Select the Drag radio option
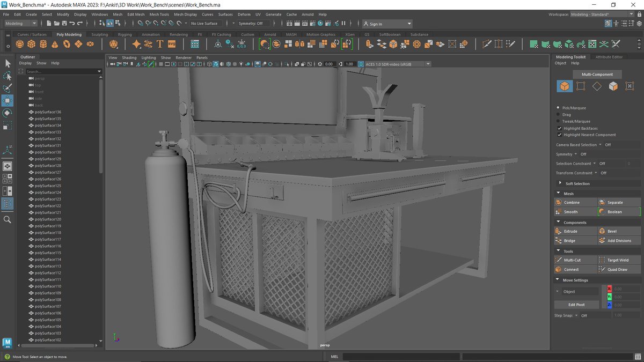This screenshot has width=644, height=362. pos(559,114)
